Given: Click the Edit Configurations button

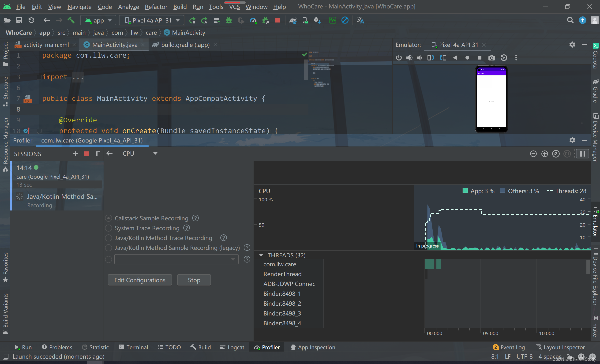Looking at the screenshot, I should click(140, 280).
